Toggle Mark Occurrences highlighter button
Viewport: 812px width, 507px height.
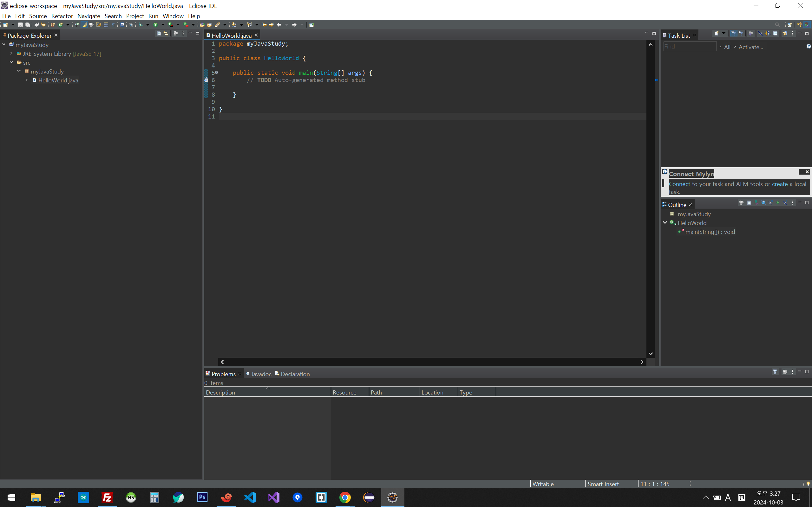(x=84, y=25)
